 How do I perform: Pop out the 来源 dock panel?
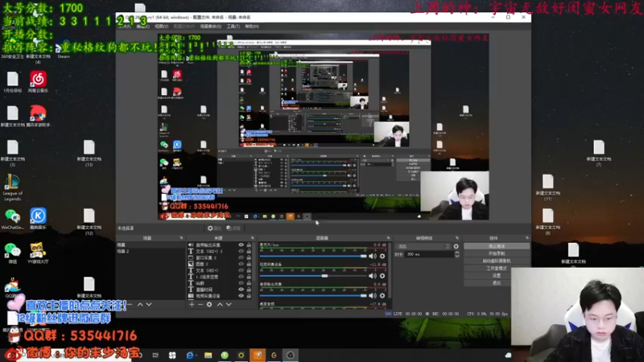252,238
